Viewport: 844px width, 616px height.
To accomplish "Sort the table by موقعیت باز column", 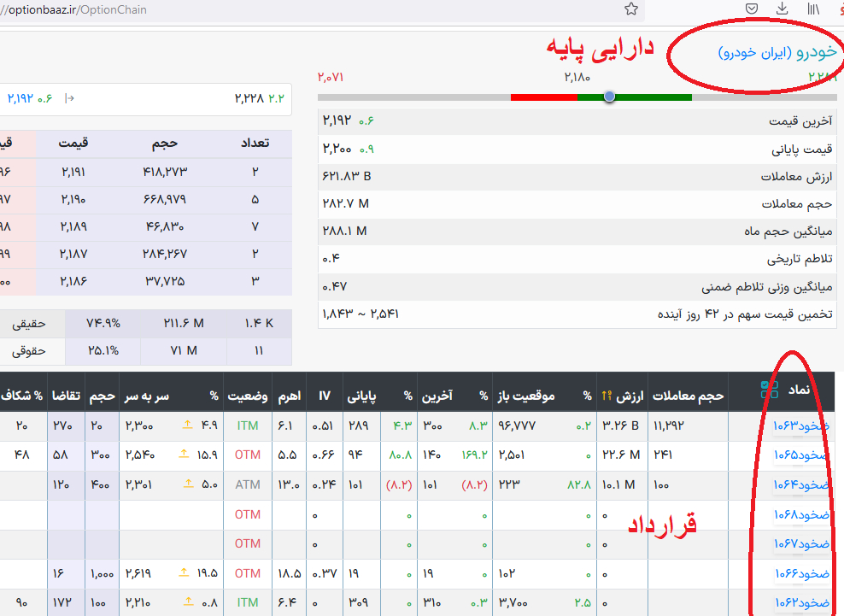I will pyautogui.click(x=525, y=396).
